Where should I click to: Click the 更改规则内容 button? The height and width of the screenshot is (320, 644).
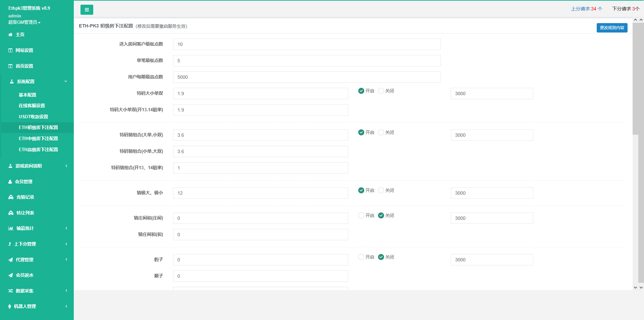[612, 28]
